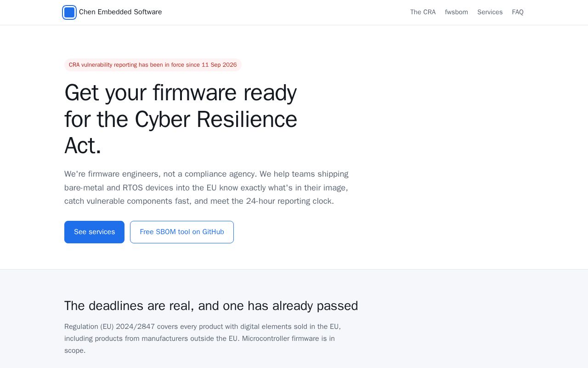Click the 'Regulation (EU) 2024/2847' paragraph
This screenshot has width=588, height=368.
pos(203,339)
